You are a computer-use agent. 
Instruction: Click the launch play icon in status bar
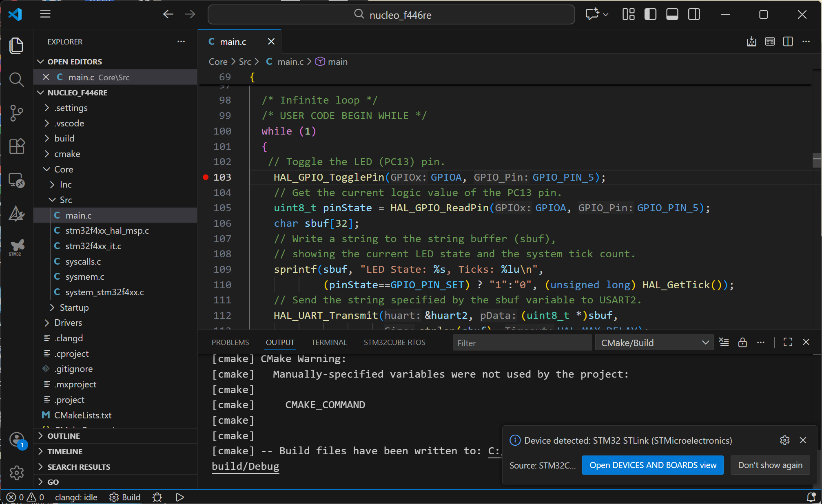coord(179,497)
